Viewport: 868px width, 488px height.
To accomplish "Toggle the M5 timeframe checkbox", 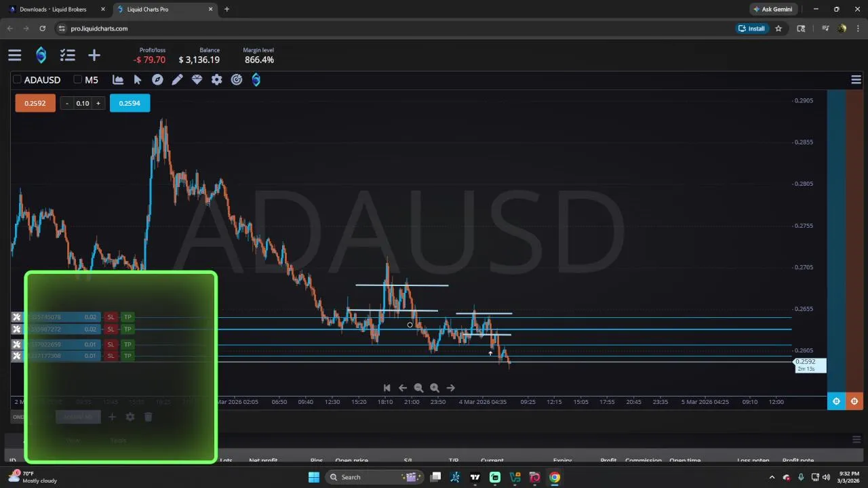I will click(77, 80).
